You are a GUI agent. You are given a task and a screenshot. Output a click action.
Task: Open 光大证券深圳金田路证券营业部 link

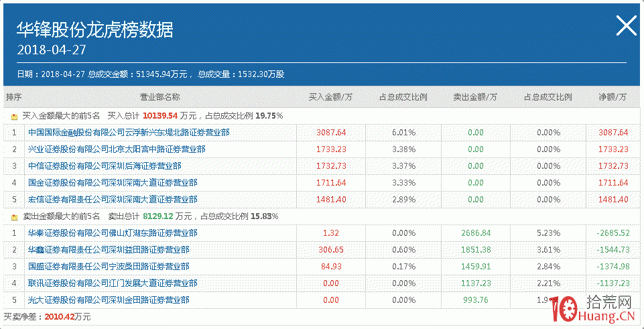(x=109, y=300)
